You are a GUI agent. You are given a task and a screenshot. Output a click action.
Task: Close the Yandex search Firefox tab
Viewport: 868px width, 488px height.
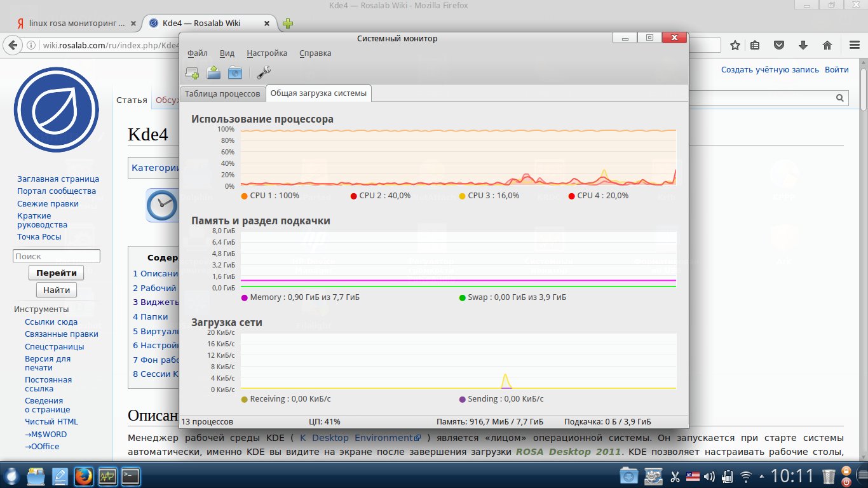[x=133, y=24]
